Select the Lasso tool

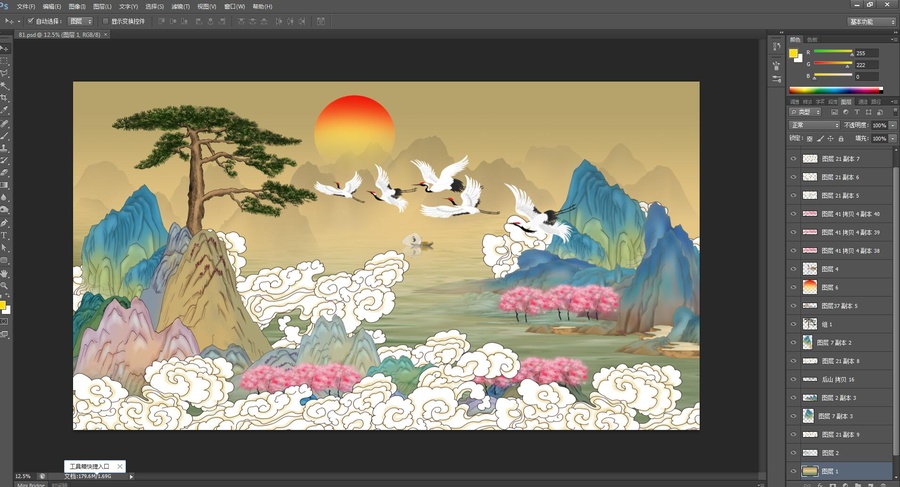click(5, 73)
